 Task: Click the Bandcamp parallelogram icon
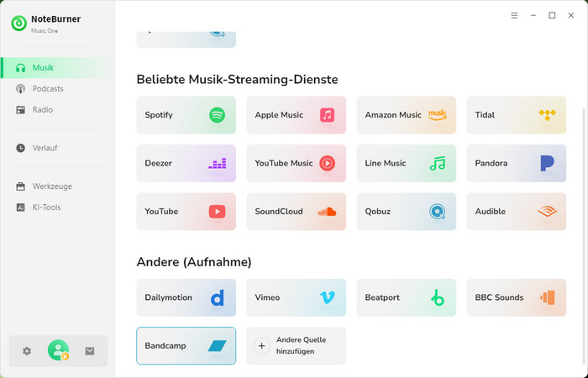coord(217,346)
